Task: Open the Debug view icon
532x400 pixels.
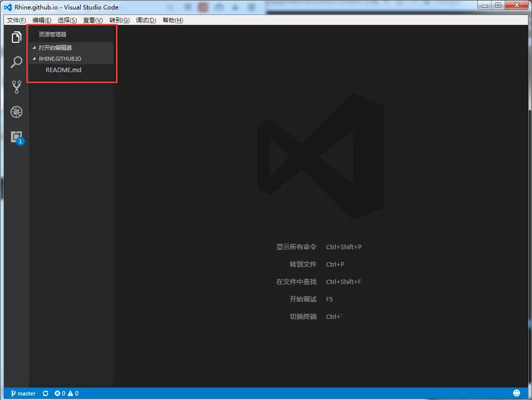Action: pyautogui.click(x=16, y=112)
